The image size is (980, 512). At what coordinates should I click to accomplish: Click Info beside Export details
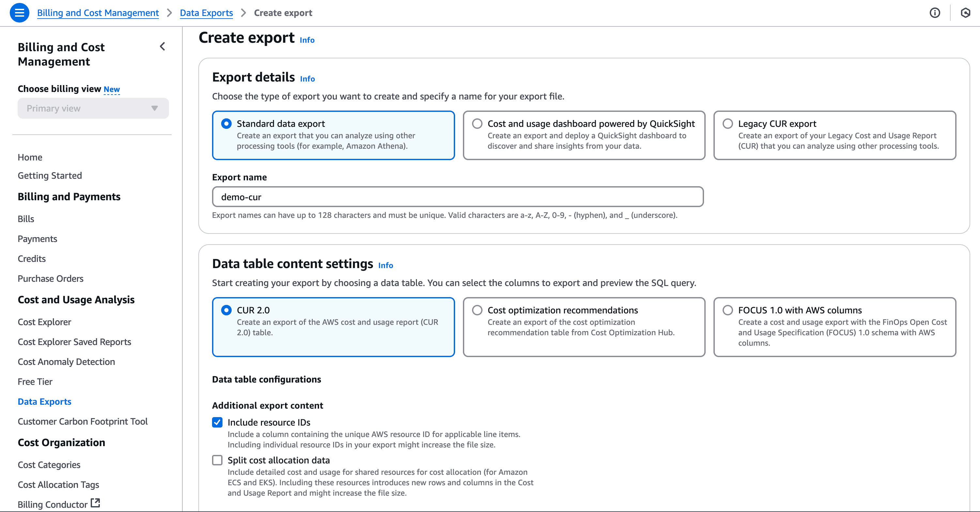pos(307,79)
